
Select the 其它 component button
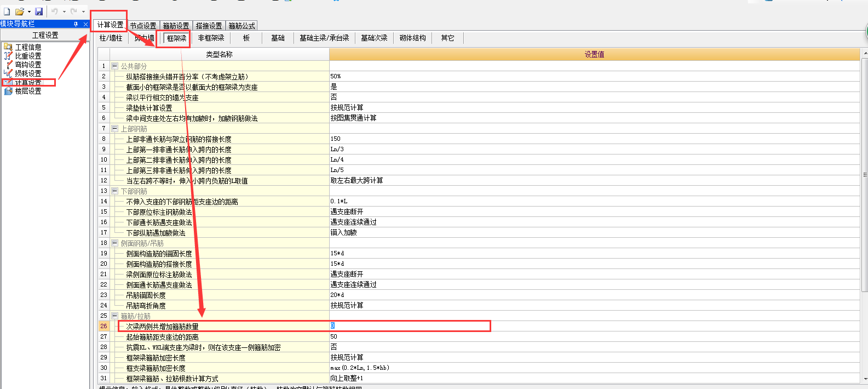[x=447, y=38]
